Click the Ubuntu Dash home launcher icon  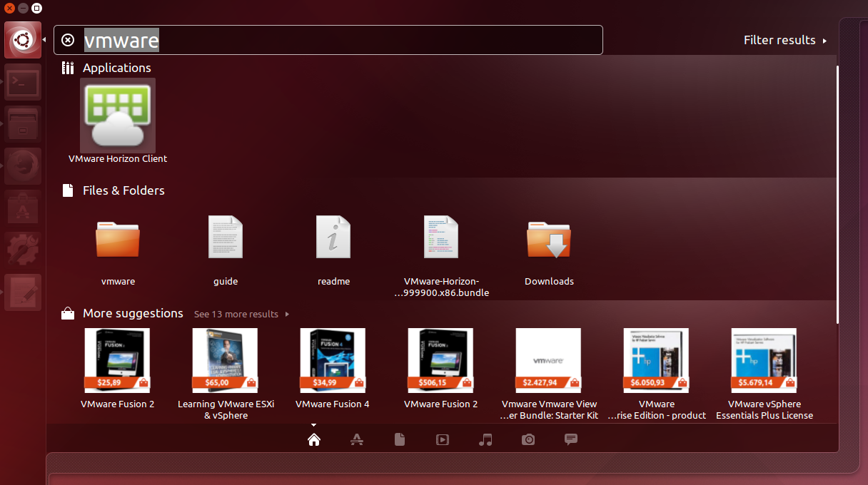(x=22, y=41)
